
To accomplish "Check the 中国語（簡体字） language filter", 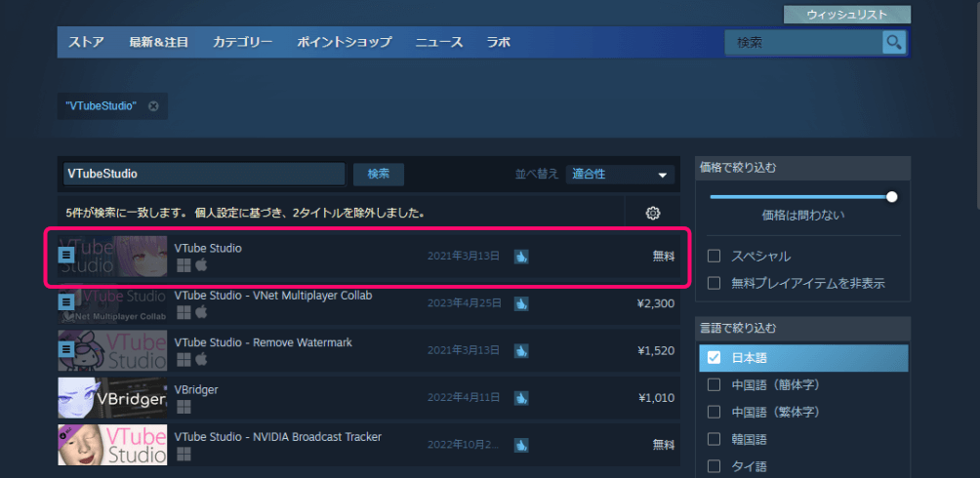I will click(x=714, y=385).
